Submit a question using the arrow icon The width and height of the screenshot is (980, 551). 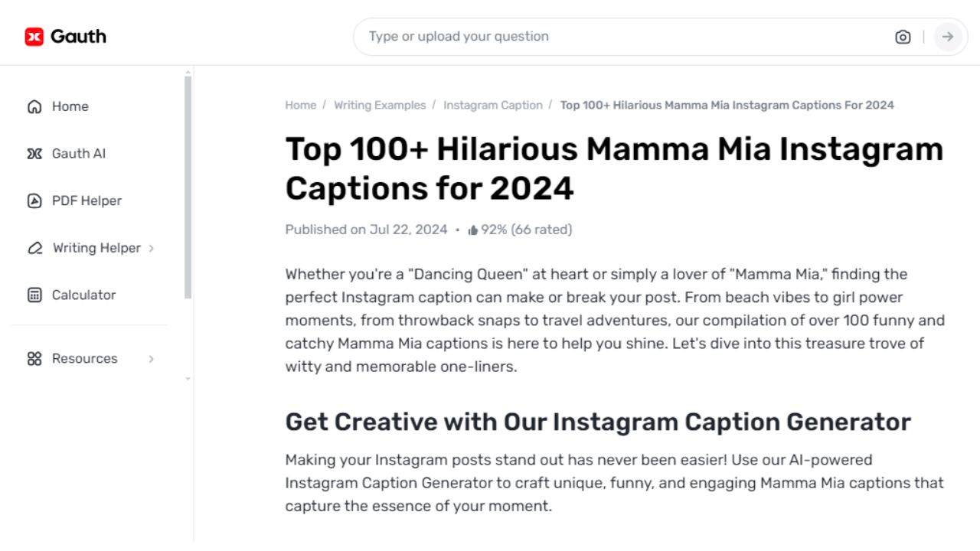(x=947, y=36)
